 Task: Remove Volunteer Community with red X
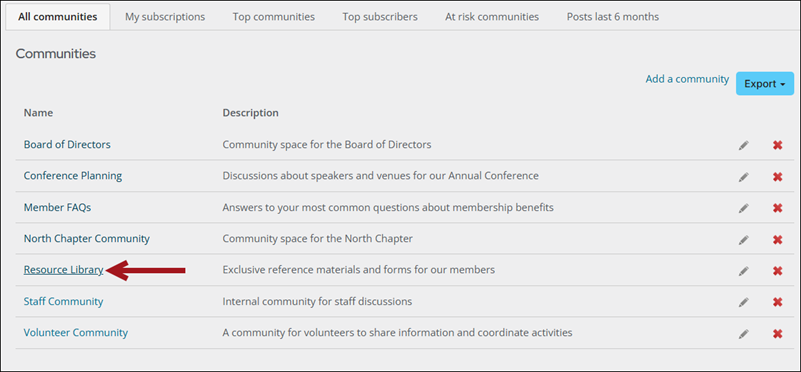pos(778,334)
